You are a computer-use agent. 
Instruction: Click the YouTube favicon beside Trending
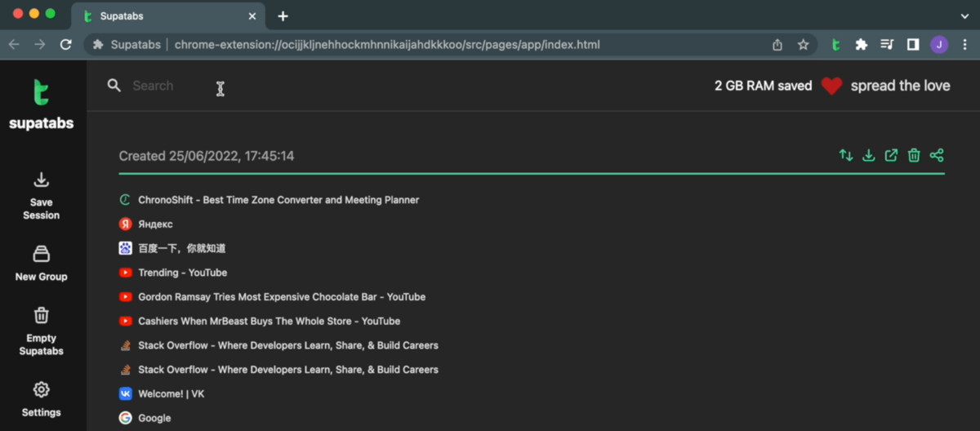[125, 273]
